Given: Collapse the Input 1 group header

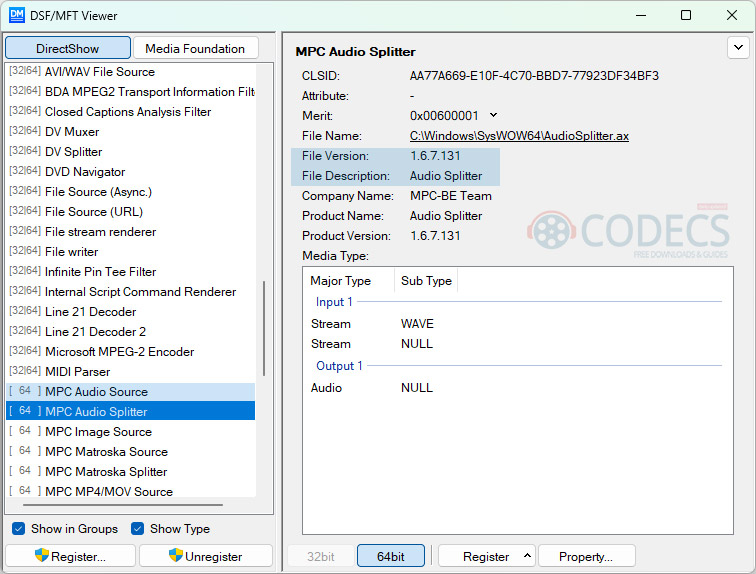Looking at the screenshot, I should (334, 302).
